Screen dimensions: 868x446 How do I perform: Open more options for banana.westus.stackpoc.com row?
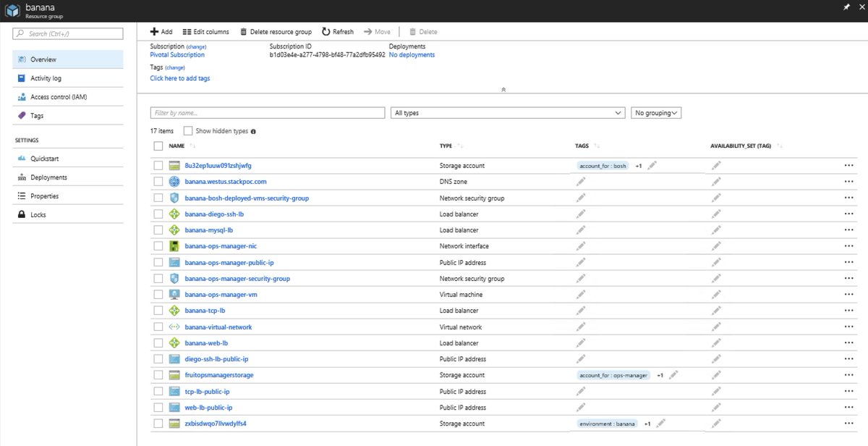(848, 182)
